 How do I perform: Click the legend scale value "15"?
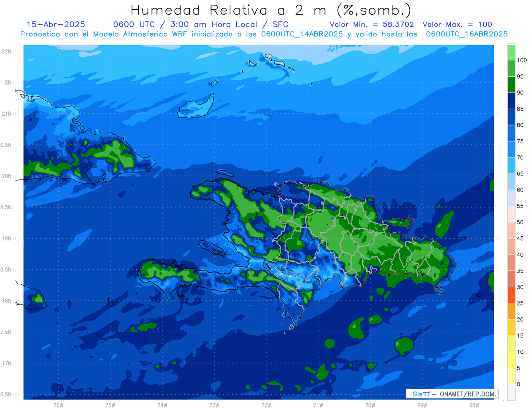click(520, 336)
